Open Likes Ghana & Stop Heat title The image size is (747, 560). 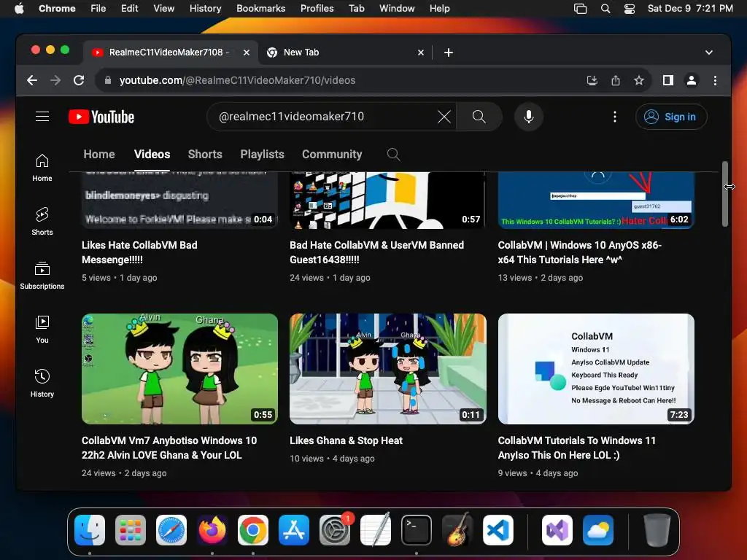pos(347,440)
